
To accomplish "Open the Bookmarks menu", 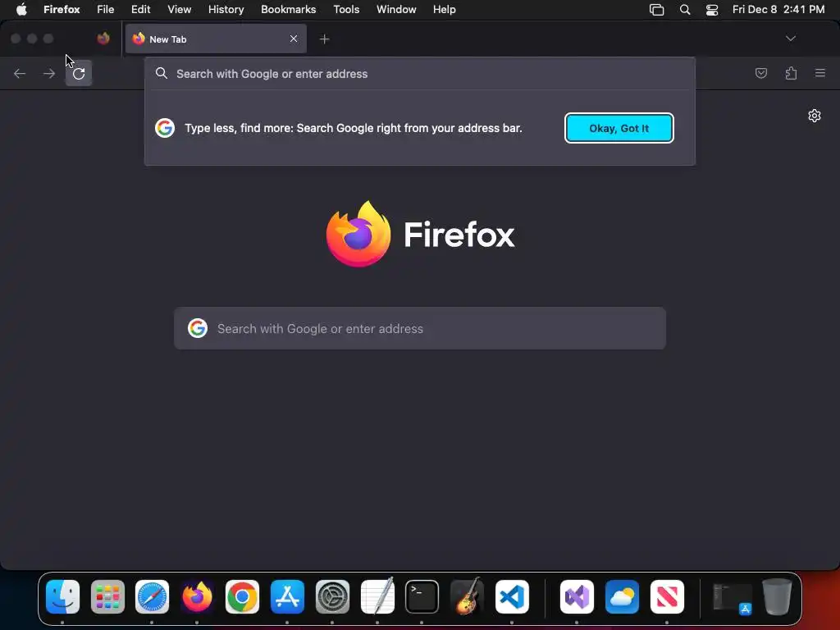I will coord(288,9).
